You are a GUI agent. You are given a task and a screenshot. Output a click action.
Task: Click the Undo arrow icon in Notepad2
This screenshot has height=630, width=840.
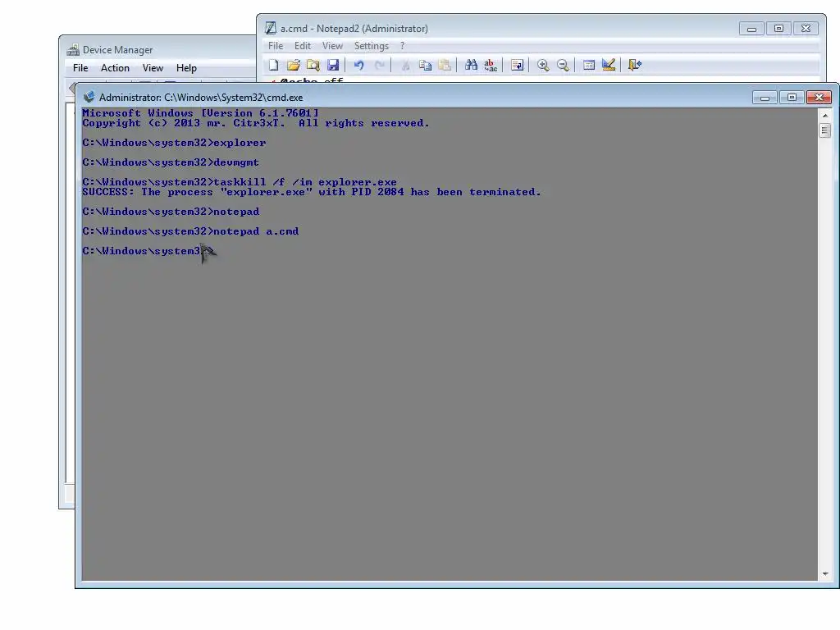coord(359,66)
